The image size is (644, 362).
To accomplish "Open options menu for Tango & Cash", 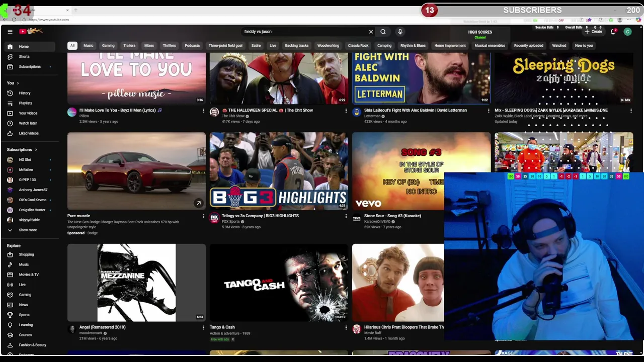I will (x=346, y=327).
